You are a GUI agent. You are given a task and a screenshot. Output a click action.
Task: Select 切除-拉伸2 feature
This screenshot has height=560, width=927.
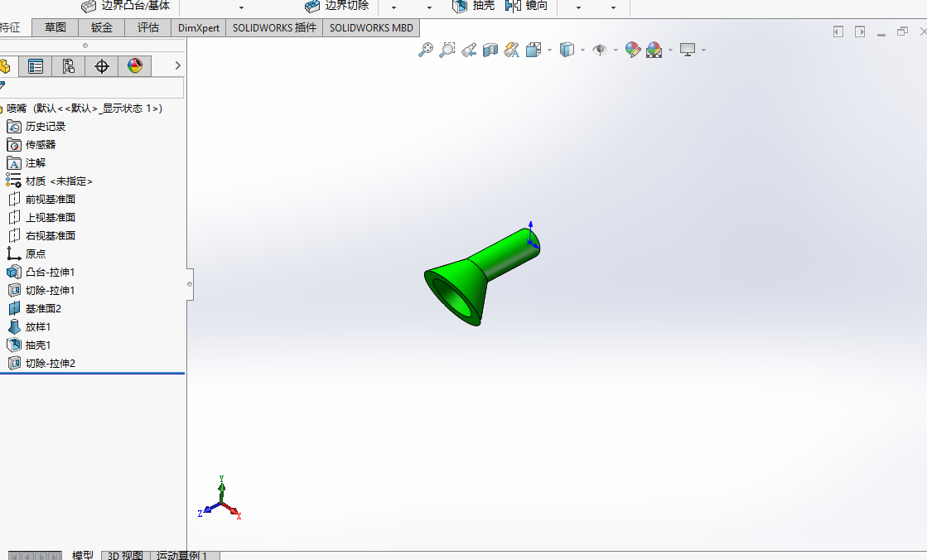41,363
